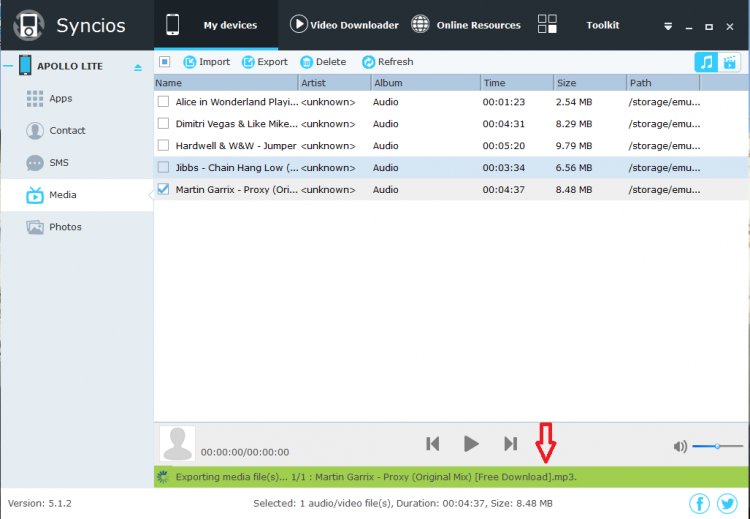750x519 pixels.
Task: Mute using the speaker volume icon
Action: point(680,446)
